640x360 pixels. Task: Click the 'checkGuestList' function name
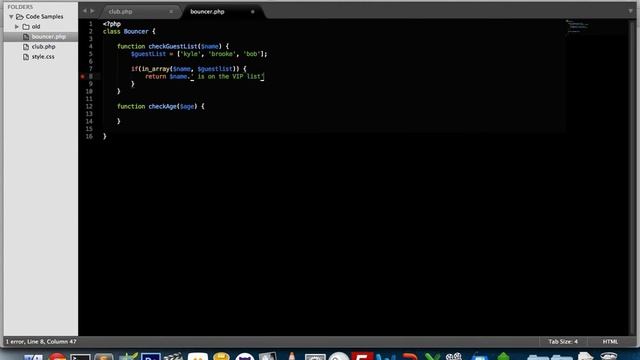pos(173,47)
